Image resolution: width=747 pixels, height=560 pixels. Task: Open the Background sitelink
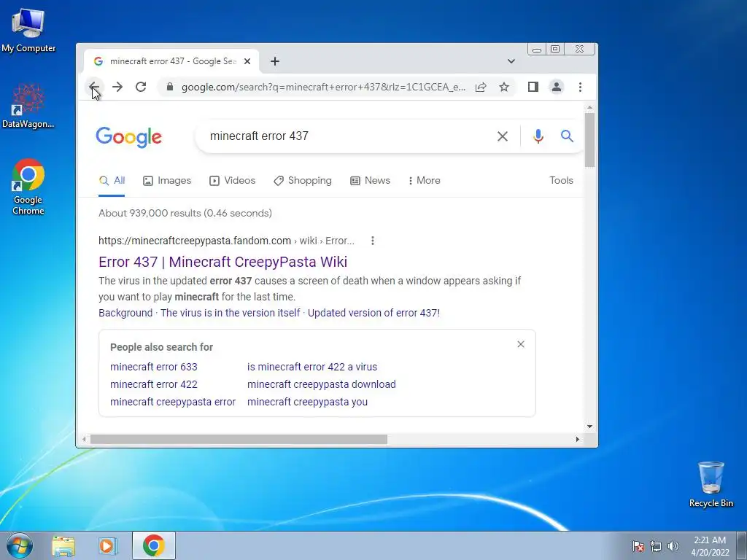[x=125, y=313]
